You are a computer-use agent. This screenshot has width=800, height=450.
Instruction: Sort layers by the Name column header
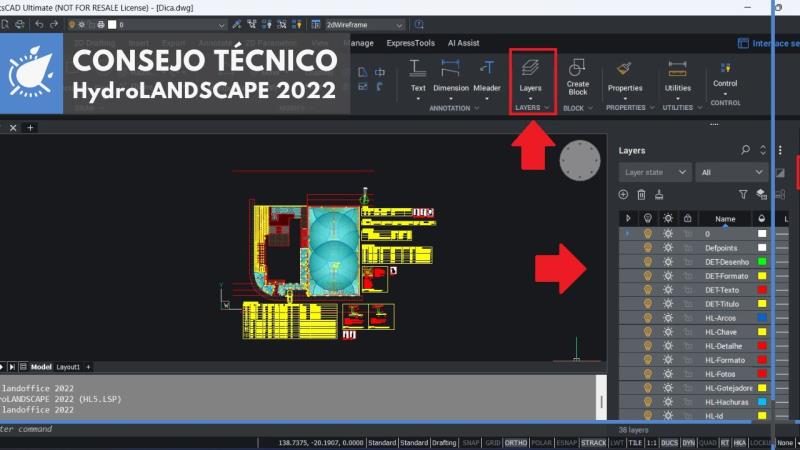[725, 219]
